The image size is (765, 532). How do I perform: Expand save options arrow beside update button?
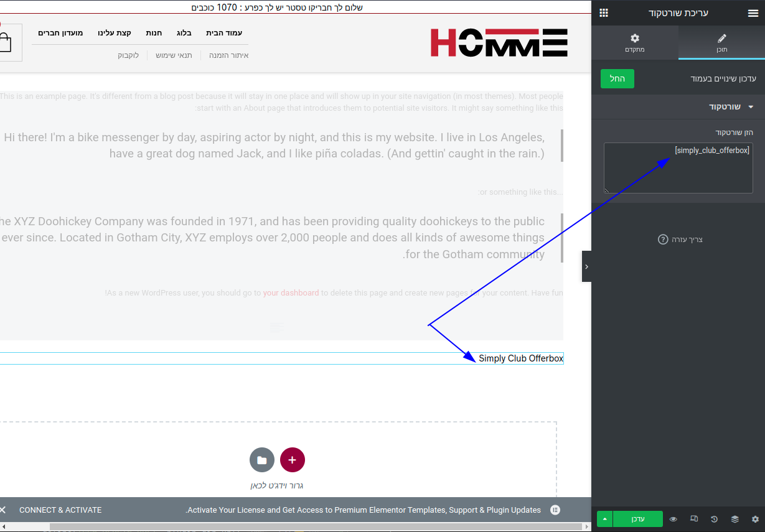604,519
